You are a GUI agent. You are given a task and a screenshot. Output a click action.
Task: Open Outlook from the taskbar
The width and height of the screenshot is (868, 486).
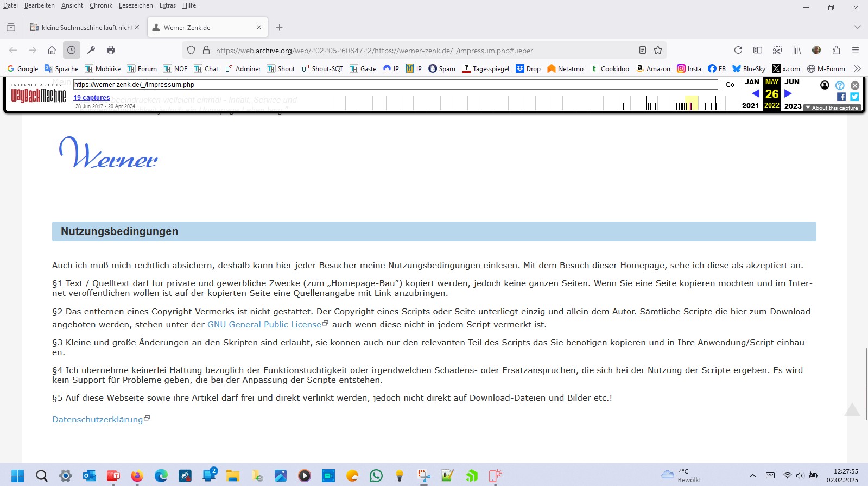90,476
